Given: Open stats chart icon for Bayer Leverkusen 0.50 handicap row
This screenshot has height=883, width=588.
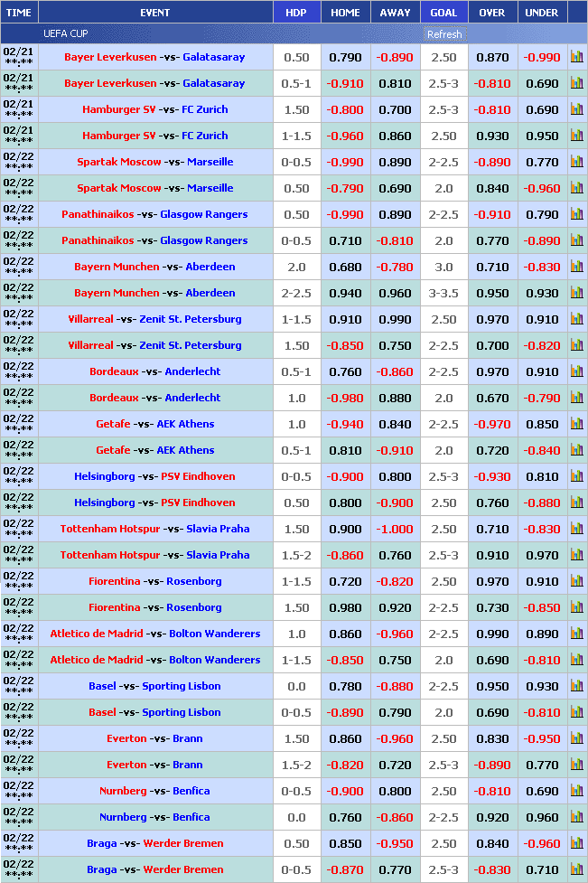Looking at the screenshot, I should point(576,56).
